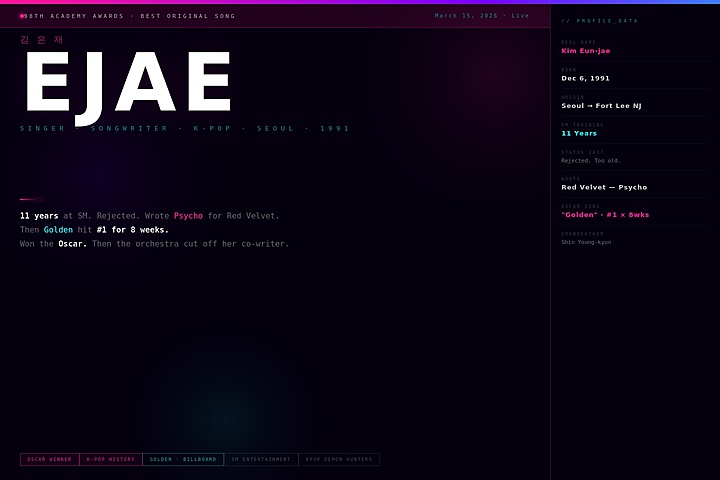Select the OSCAR WINNER tag

click(x=49, y=460)
